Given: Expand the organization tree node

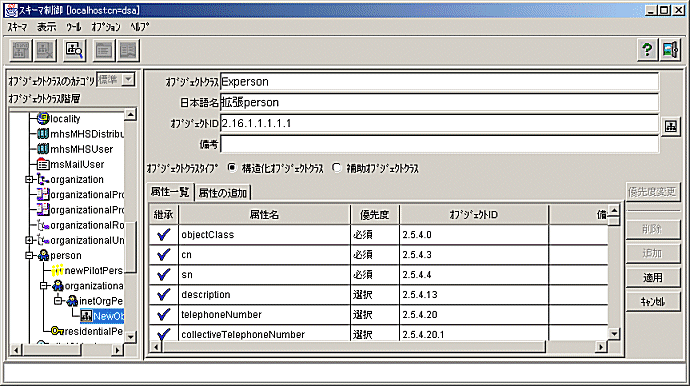Looking at the screenshot, I should click(29, 180).
